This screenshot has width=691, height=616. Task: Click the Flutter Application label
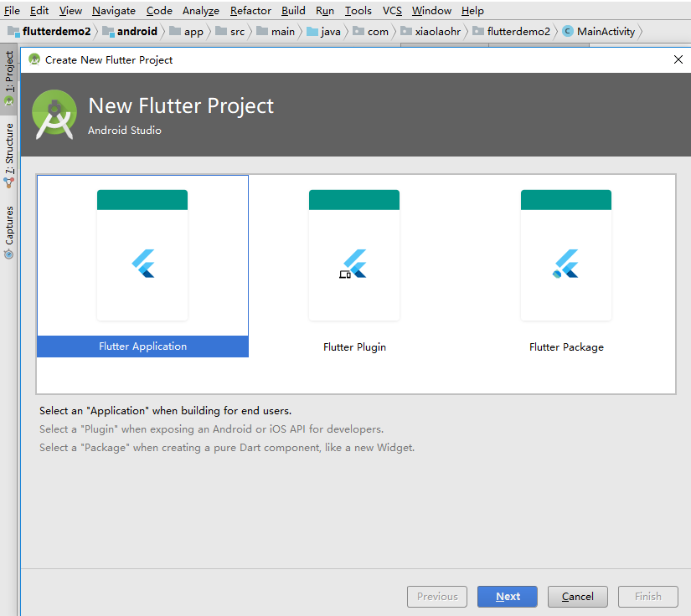pyautogui.click(x=142, y=346)
